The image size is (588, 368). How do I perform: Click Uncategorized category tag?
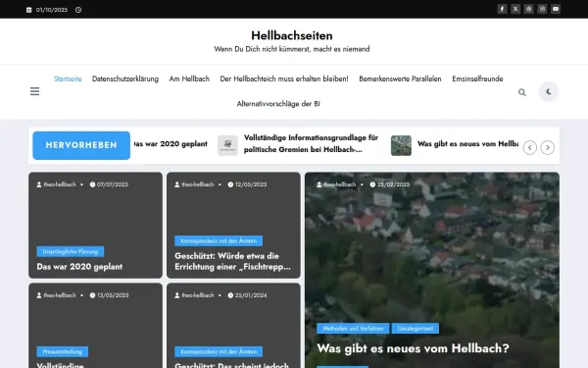point(416,329)
